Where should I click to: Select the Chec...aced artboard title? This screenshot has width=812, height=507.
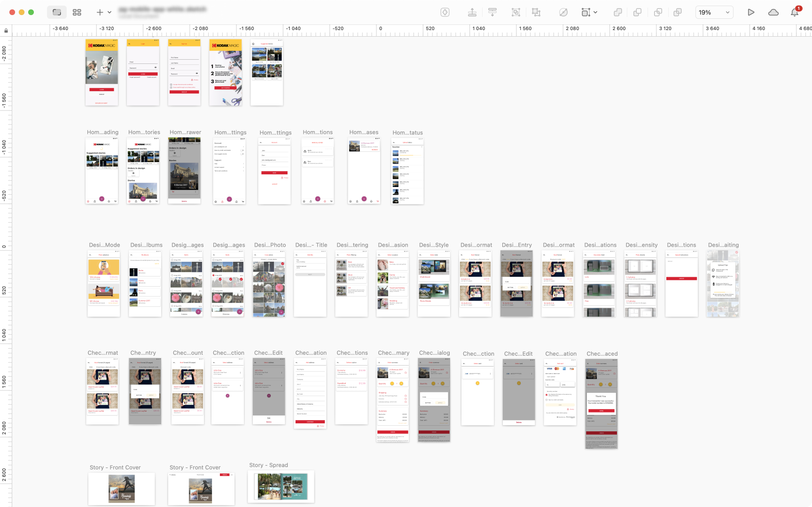602,354
